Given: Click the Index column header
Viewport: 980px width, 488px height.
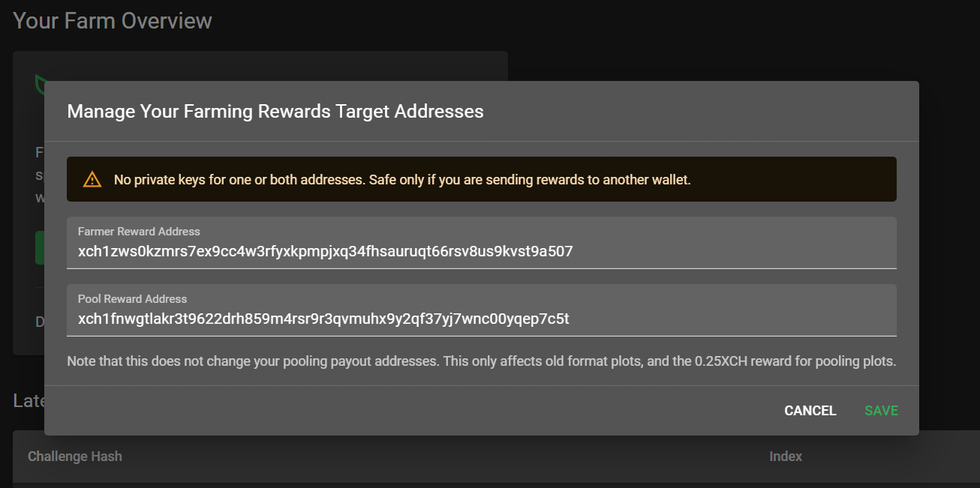Looking at the screenshot, I should click(786, 456).
